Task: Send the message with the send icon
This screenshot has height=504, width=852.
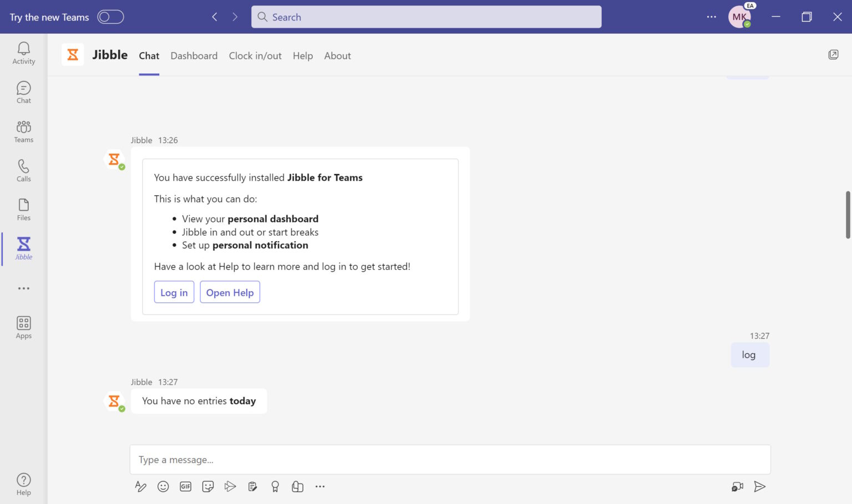Action: tap(760, 486)
